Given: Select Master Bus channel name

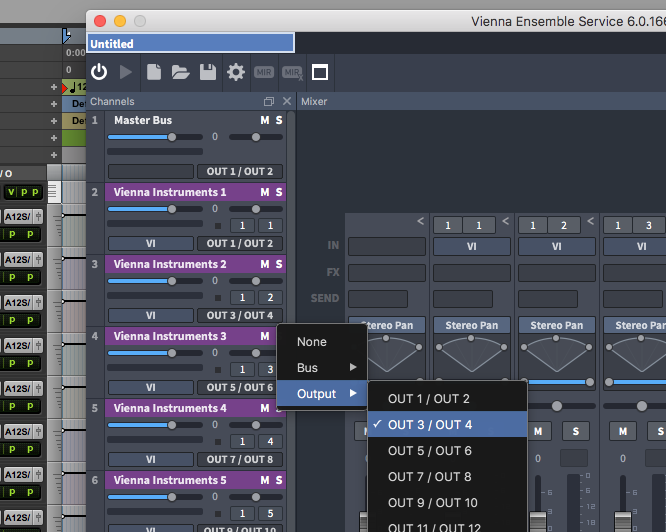Looking at the screenshot, I should (x=143, y=121).
